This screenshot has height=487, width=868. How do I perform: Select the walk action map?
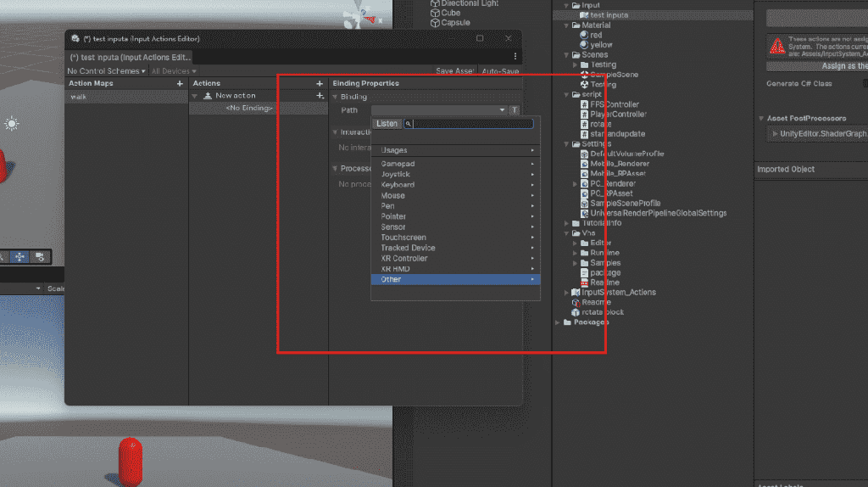[x=126, y=97]
